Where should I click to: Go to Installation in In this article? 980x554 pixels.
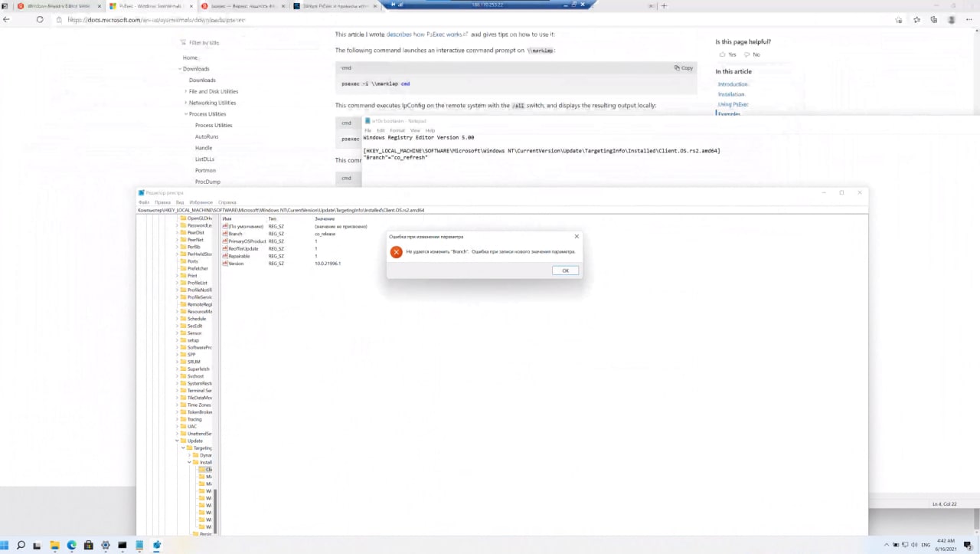pos(731,94)
